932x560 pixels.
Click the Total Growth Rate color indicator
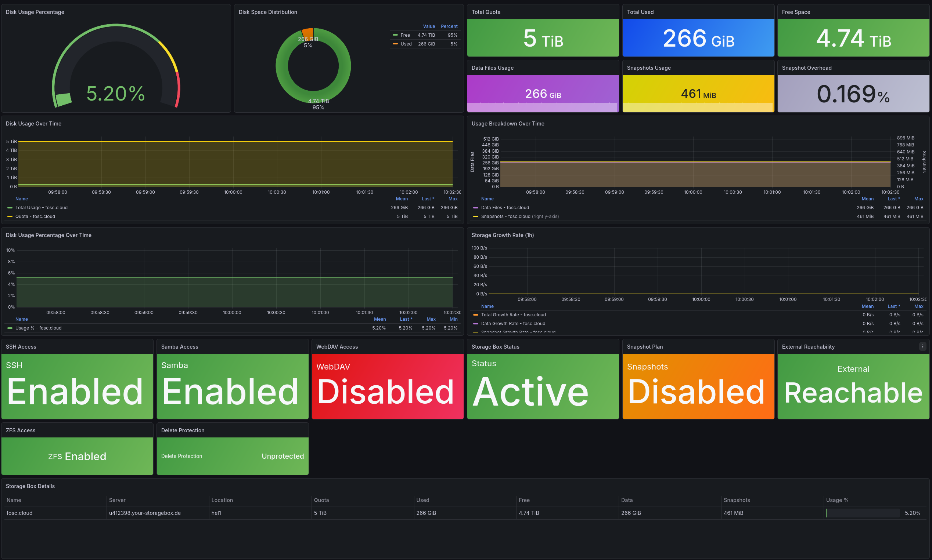[x=475, y=314]
